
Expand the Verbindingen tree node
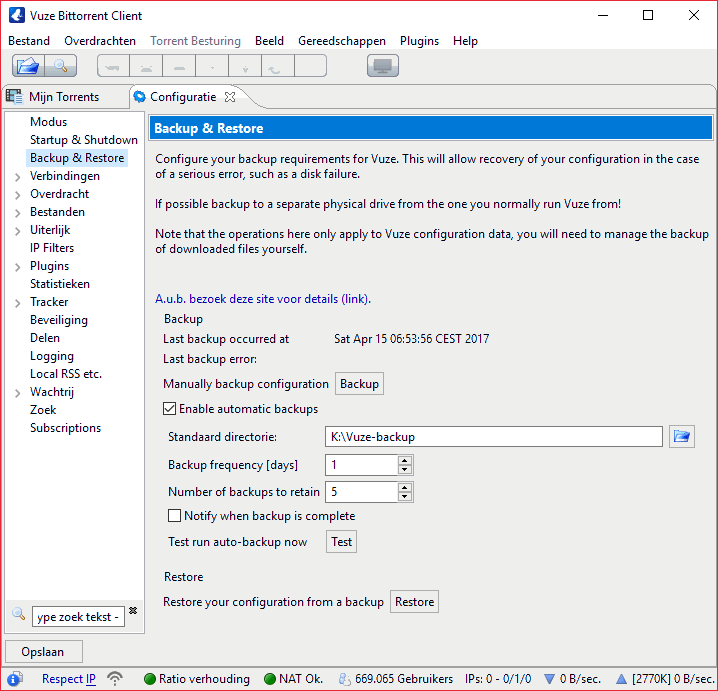click(18, 177)
